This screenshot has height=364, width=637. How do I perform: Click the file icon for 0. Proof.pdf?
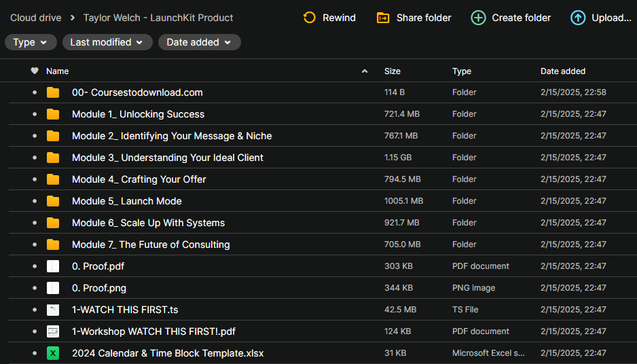coord(53,266)
